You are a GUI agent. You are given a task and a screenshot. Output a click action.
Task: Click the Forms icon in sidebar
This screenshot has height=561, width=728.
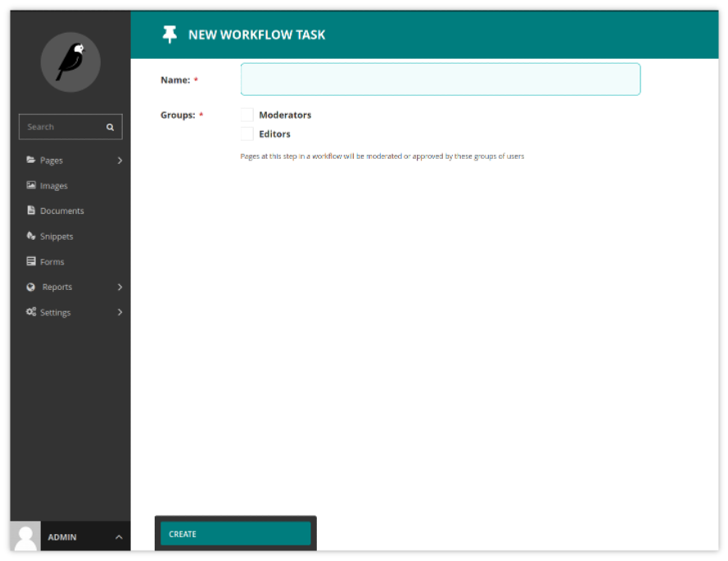pos(31,261)
